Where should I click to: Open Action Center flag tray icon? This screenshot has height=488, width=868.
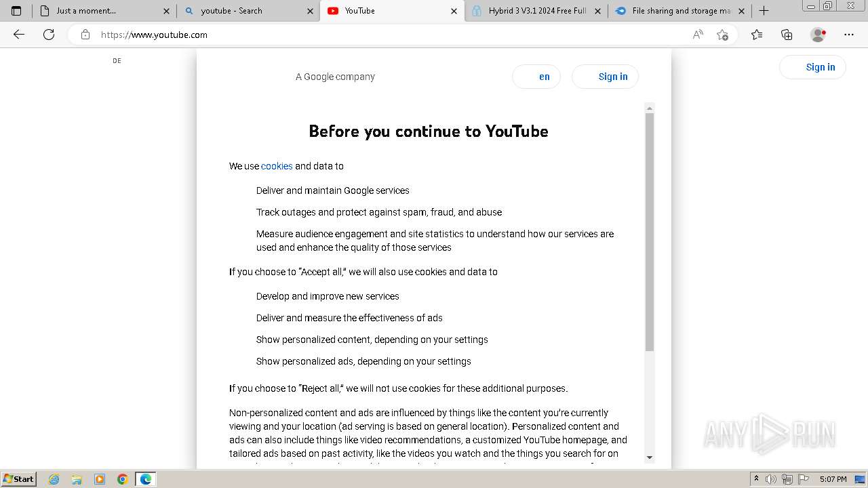pos(803,479)
